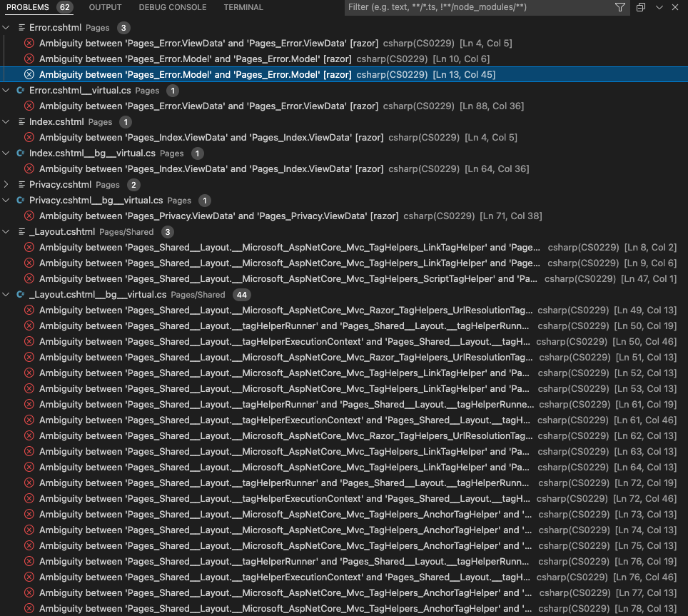Select Pages_Error.ViewData ambiguity at Ln 4, Col 5
688x616 pixels.
[x=208, y=43]
